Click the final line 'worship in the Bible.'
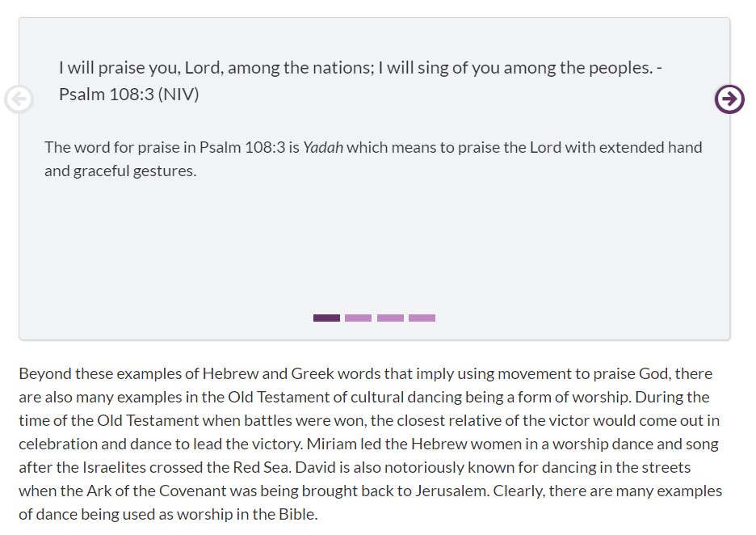The width and height of the screenshot is (756, 535). pos(247,514)
